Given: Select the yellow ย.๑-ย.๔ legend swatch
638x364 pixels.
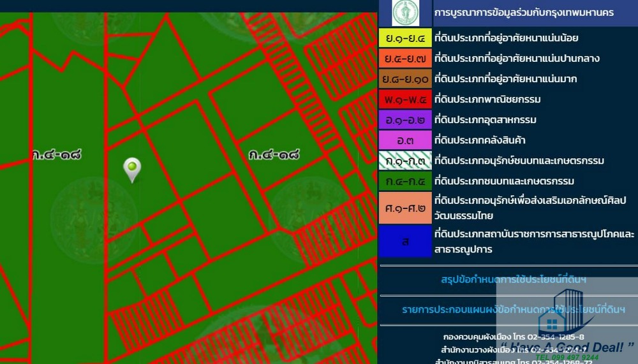Looking at the screenshot, I should point(405,38).
